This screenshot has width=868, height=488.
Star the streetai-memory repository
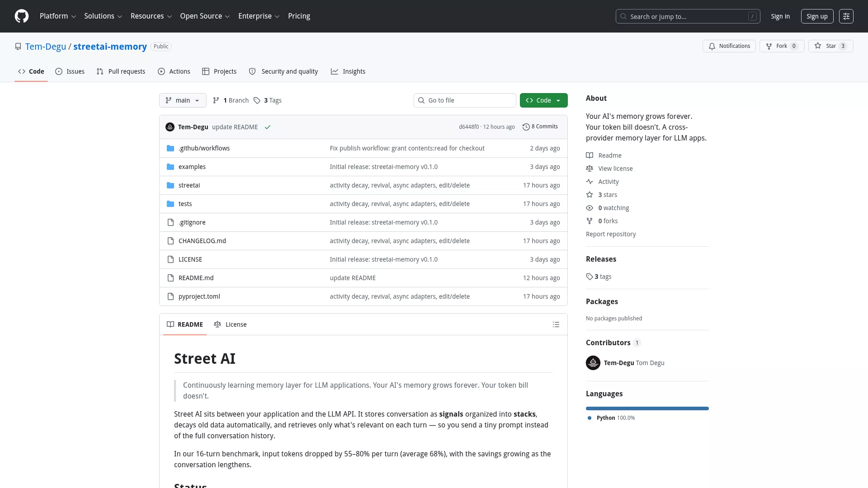pos(830,46)
